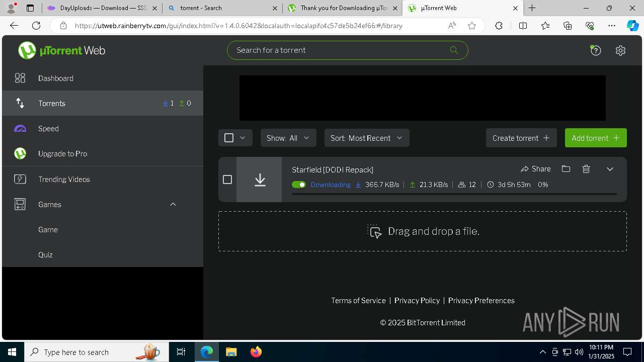Open a new browser tab
Screen dimensions: 644x362
coord(532,8)
